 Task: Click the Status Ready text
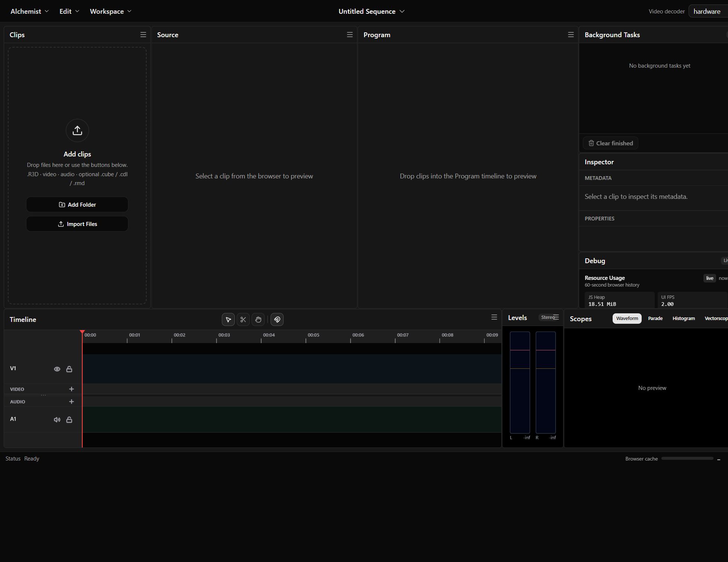point(22,459)
